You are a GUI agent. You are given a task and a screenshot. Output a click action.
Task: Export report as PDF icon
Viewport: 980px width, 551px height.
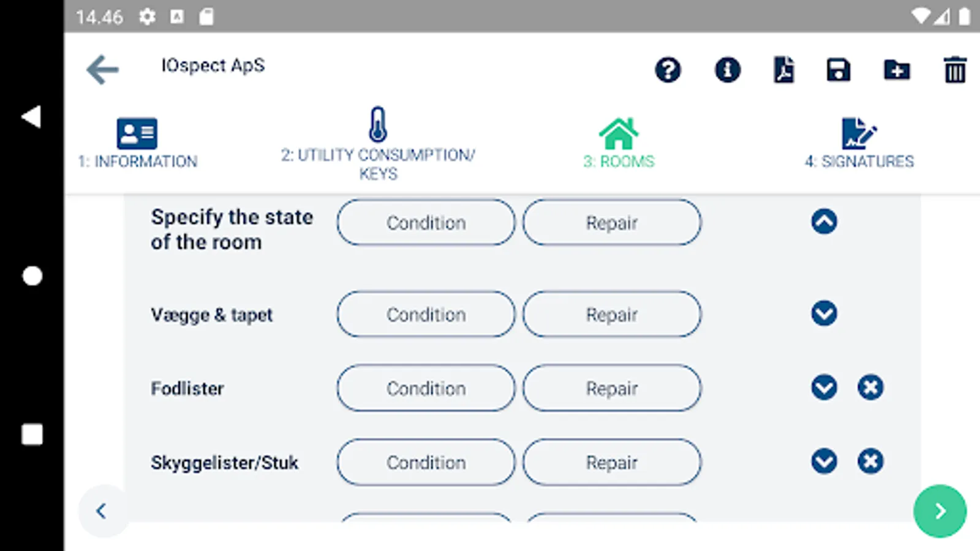coord(783,70)
